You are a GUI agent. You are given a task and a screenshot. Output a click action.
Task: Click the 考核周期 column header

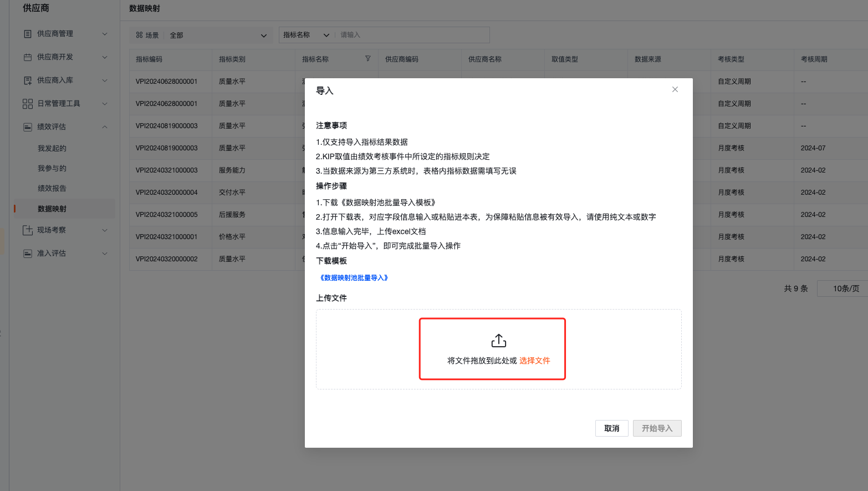tap(814, 59)
